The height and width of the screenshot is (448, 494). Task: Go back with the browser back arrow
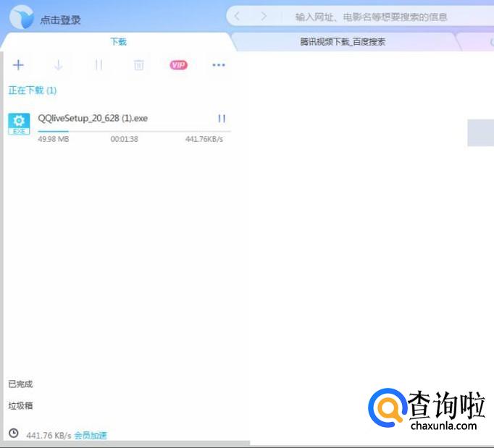238,16
